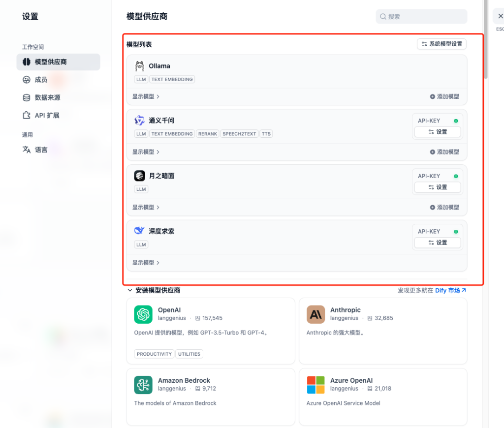Click the UTILITIES tag on OpenAI card
The width and height of the screenshot is (504, 428).
[189, 354]
